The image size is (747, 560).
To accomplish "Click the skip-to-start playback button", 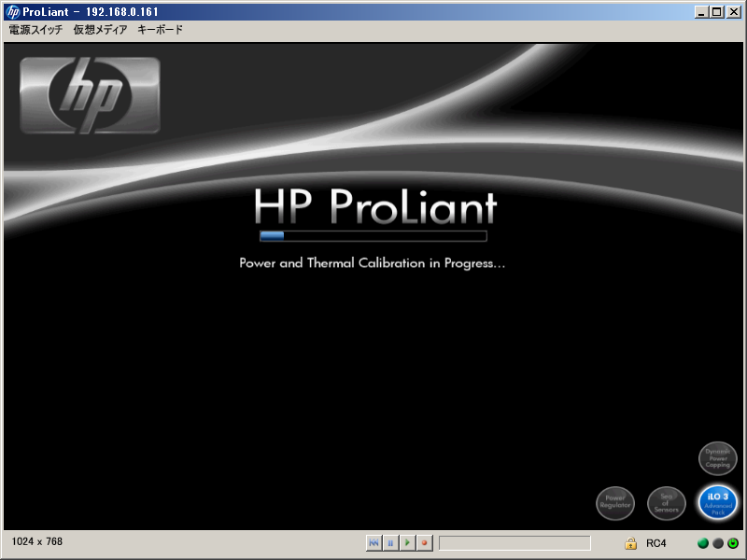I will (374, 542).
